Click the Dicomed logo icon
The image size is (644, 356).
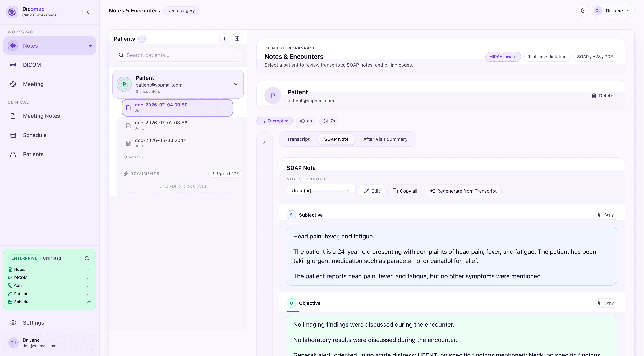12,12
